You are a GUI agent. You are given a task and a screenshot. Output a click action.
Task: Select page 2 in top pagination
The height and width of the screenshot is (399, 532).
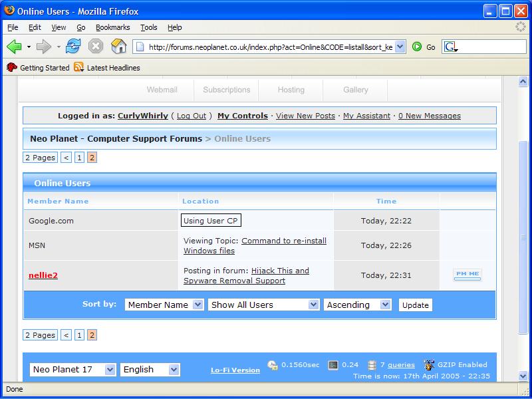click(x=92, y=158)
